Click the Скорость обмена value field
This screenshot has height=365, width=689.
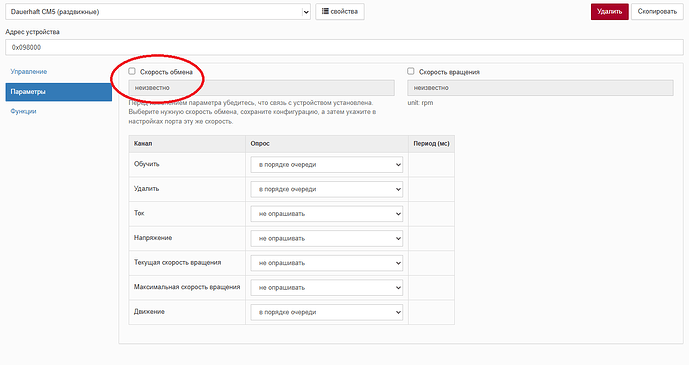pos(261,88)
